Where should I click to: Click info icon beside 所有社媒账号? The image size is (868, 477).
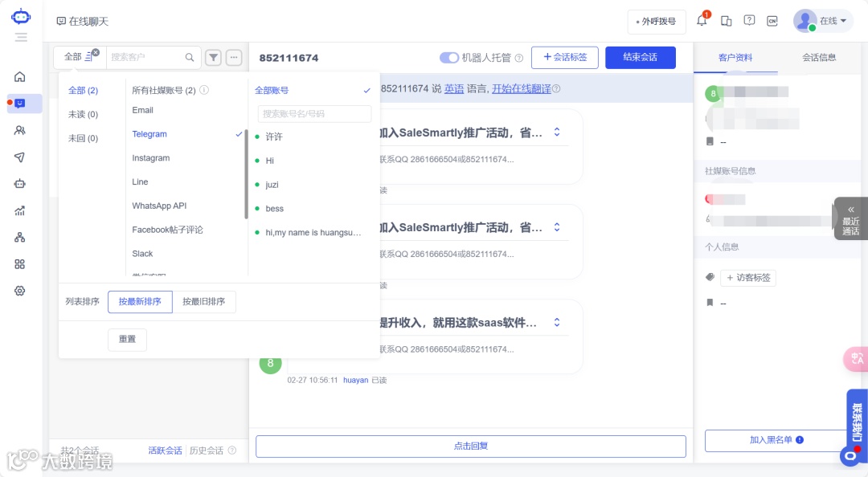pyautogui.click(x=204, y=90)
